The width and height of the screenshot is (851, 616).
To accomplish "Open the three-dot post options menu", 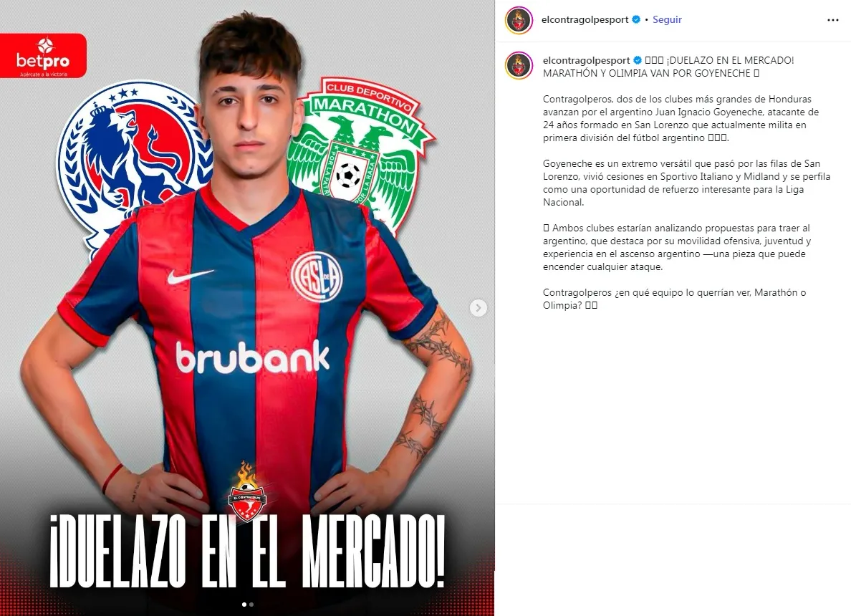I will coord(832,20).
